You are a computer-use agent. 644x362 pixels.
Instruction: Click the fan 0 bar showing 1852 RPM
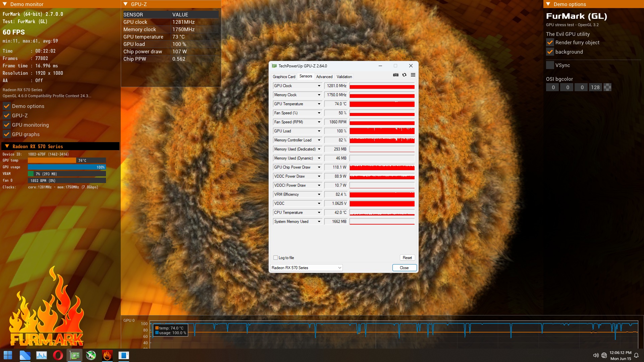pyautogui.click(x=67, y=181)
